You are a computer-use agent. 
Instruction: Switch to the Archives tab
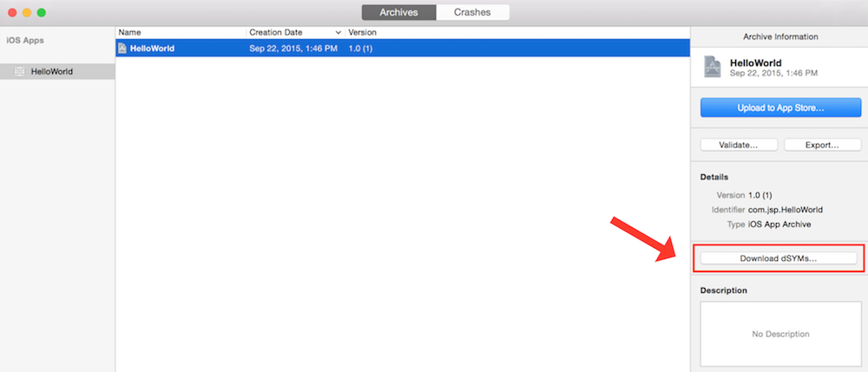point(398,12)
